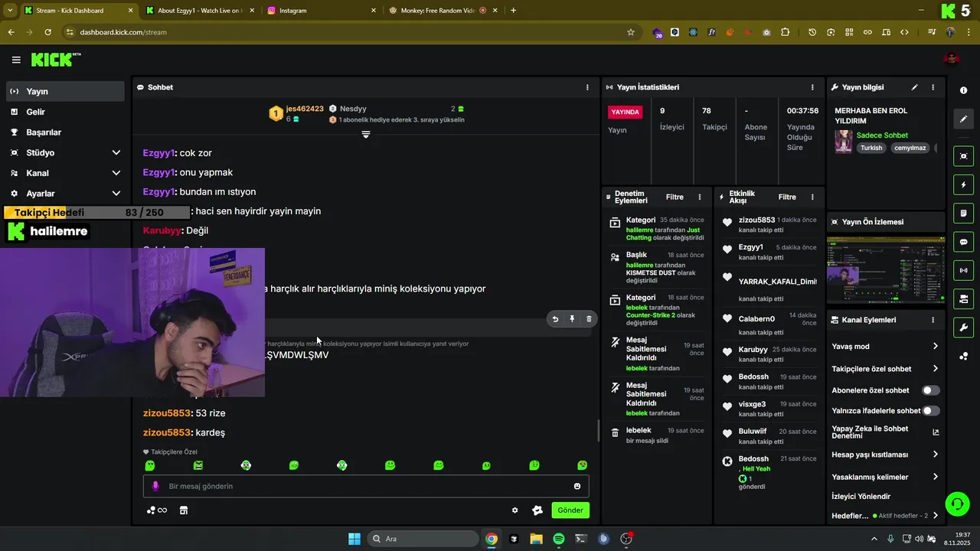The width and height of the screenshot is (980, 551).
Task: Click the stream preview icon in right rail
Action: (963, 156)
